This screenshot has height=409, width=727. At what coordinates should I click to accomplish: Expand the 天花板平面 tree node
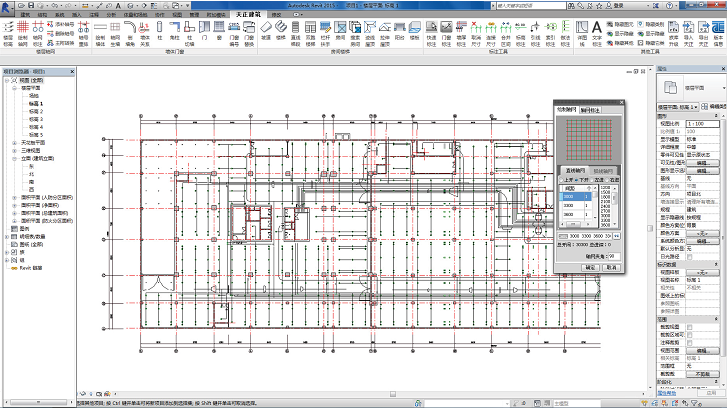click(14, 142)
